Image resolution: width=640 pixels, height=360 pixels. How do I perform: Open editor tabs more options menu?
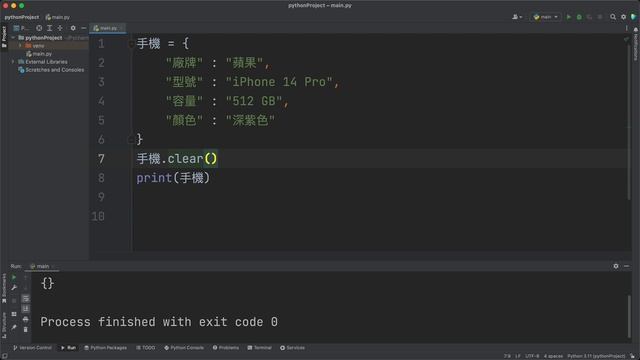point(627,28)
